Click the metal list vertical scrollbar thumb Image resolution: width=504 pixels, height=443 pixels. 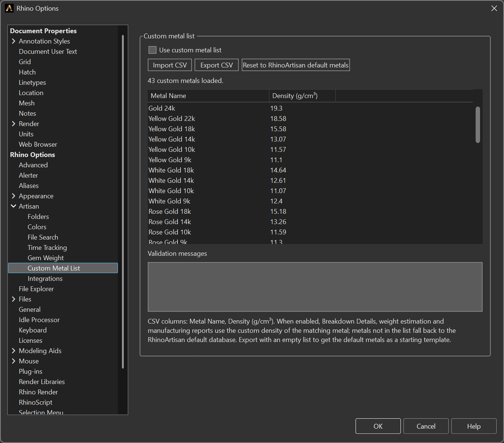click(478, 125)
